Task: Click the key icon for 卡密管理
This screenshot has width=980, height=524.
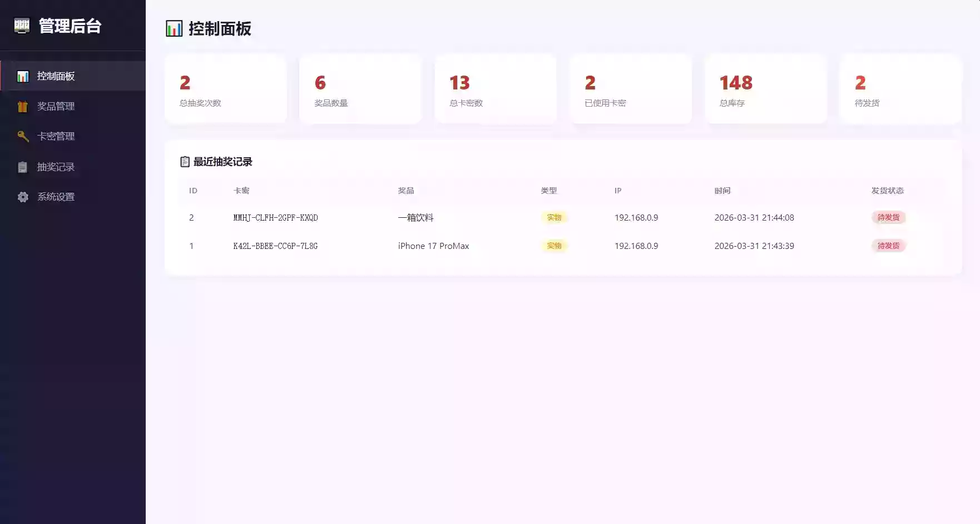Action: (x=23, y=136)
